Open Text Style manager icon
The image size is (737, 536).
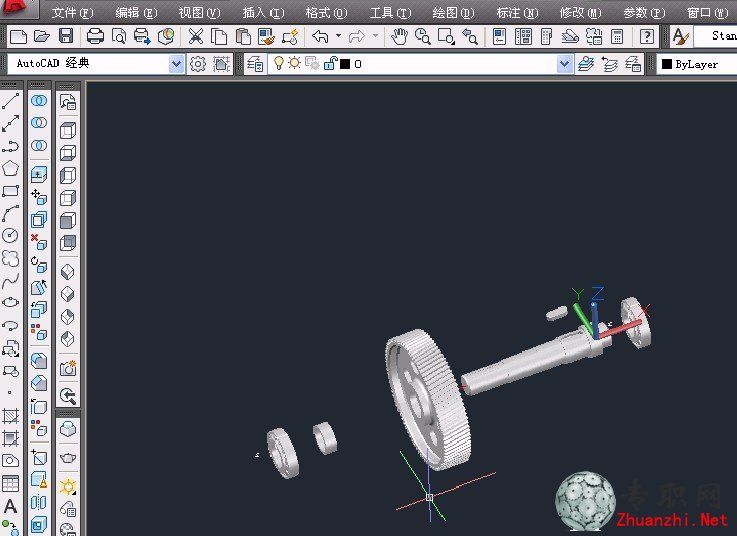[x=680, y=36]
